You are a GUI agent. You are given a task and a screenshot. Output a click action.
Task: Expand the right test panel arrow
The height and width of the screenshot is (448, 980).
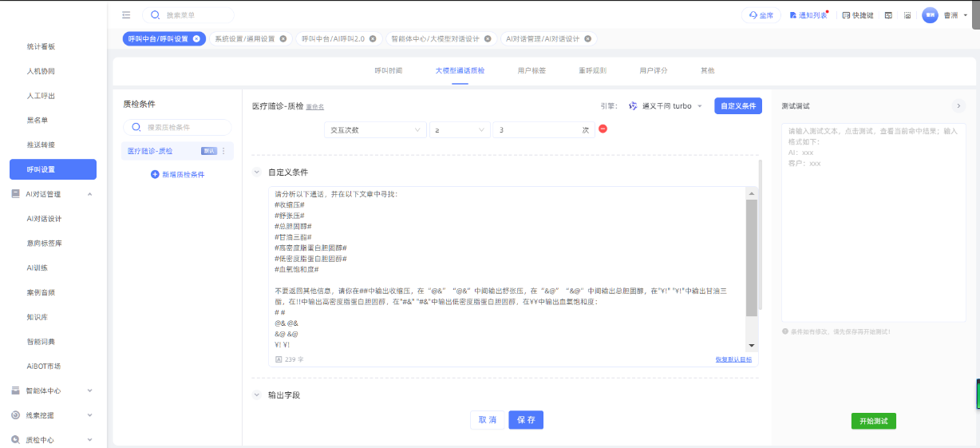point(958,105)
